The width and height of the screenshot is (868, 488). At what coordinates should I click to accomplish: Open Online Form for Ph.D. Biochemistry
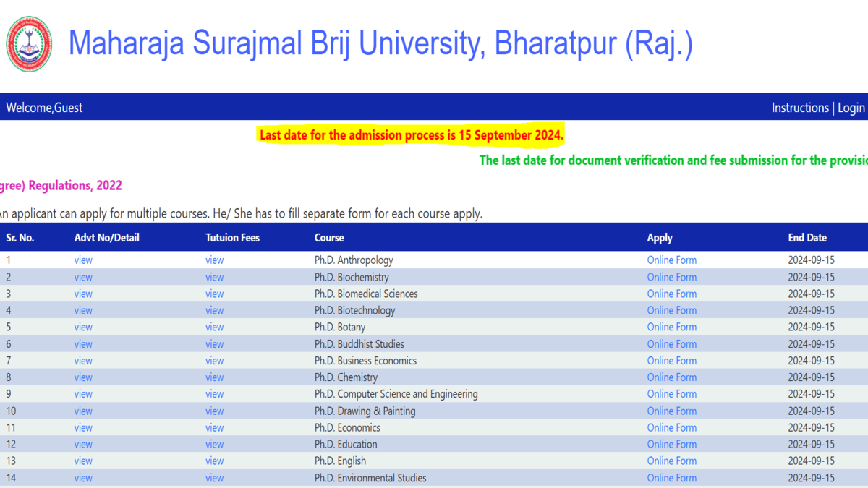pos(672,277)
